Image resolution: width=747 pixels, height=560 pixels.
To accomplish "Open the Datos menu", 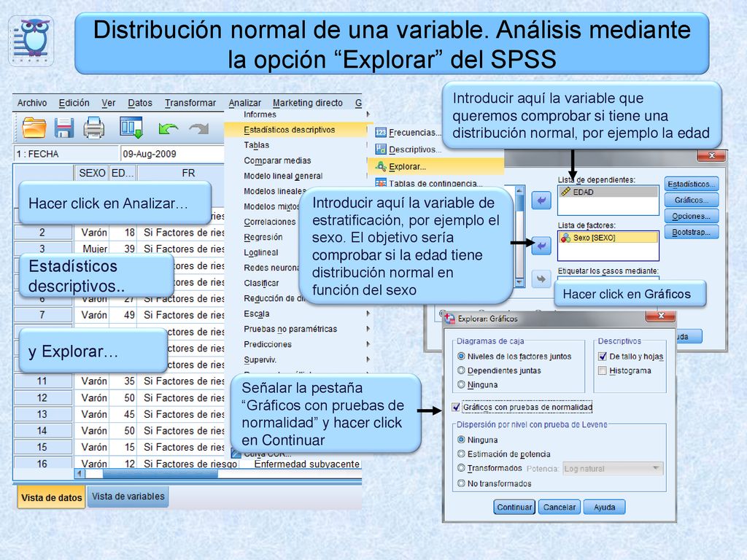I will [140, 103].
